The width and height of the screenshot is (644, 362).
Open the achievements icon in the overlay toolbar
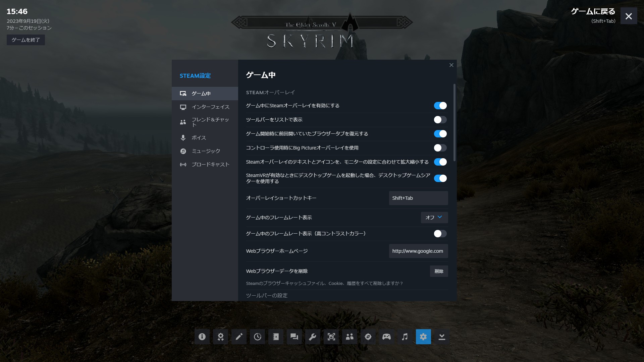click(x=220, y=337)
